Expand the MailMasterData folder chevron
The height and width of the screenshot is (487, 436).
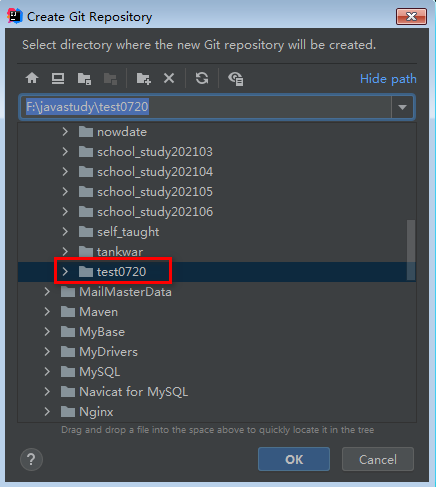[47, 292]
